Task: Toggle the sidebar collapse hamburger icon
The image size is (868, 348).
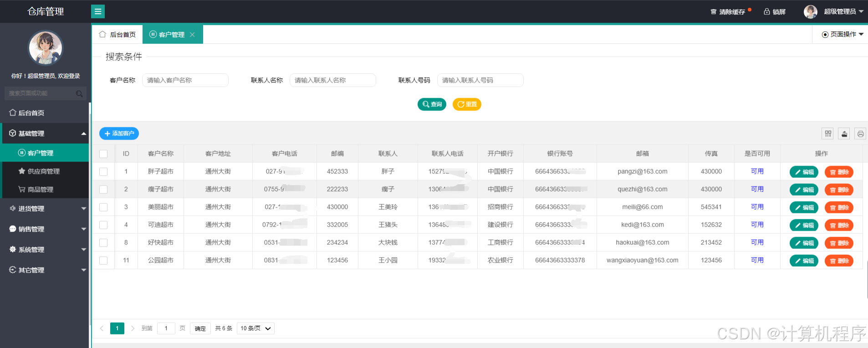Action: click(98, 11)
